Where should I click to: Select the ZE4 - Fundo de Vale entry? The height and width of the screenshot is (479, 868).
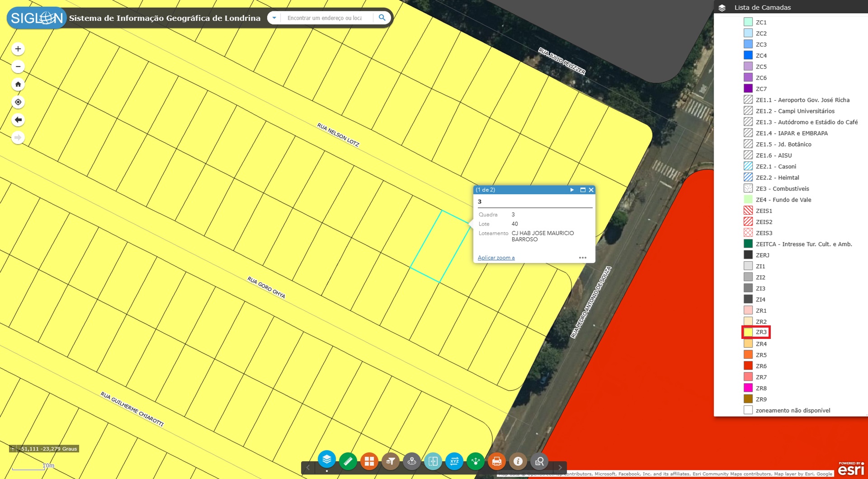coord(783,199)
